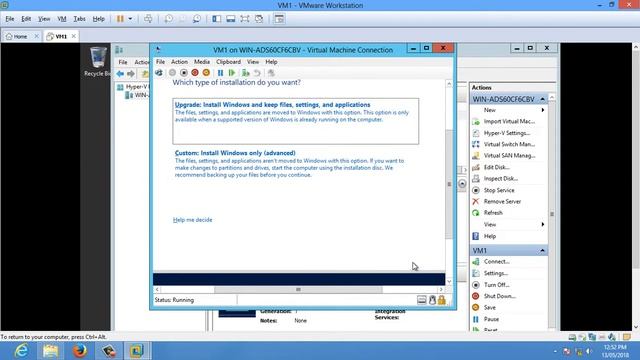Click Edit Disk action
This screenshot has height=360, width=640.
tap(496, 167)
